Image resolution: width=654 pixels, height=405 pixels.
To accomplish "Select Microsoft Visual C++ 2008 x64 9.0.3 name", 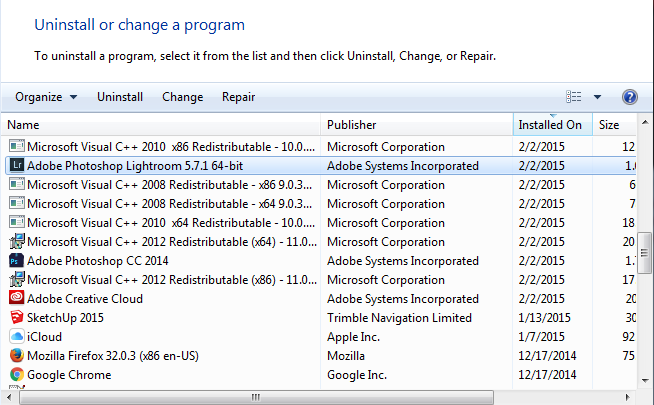I will [x=169, y=204].
